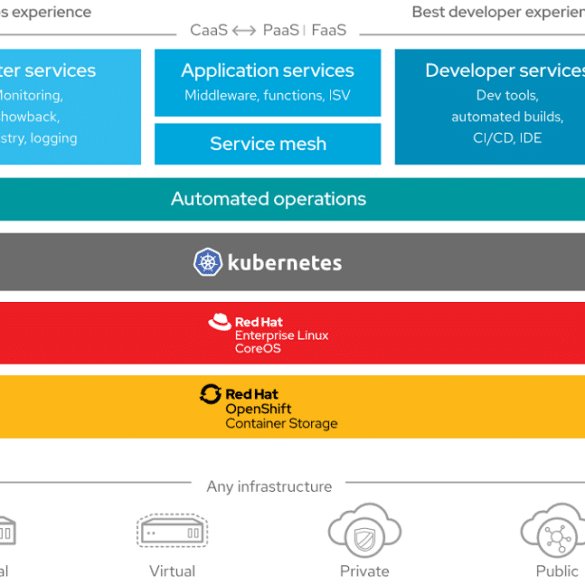
Task: Click the CaaS to PaaS double arrow
Action: pos(244,30)
